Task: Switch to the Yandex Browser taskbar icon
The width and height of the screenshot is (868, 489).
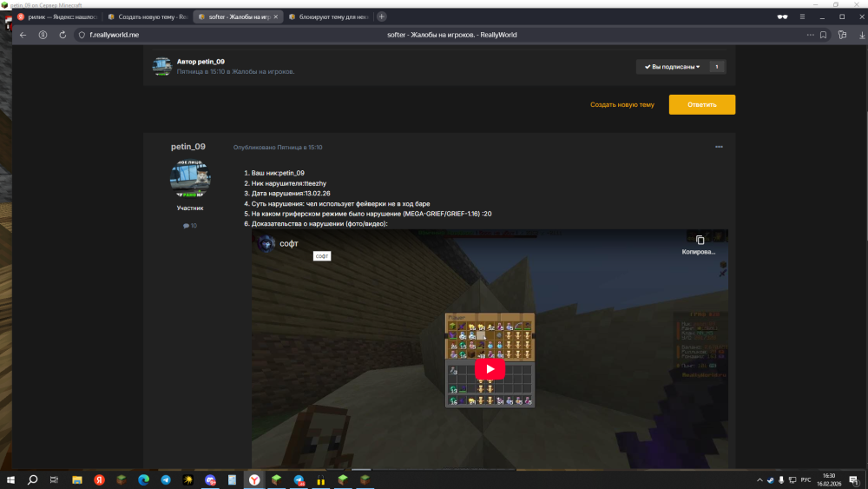Action: (x=254, y=480)
